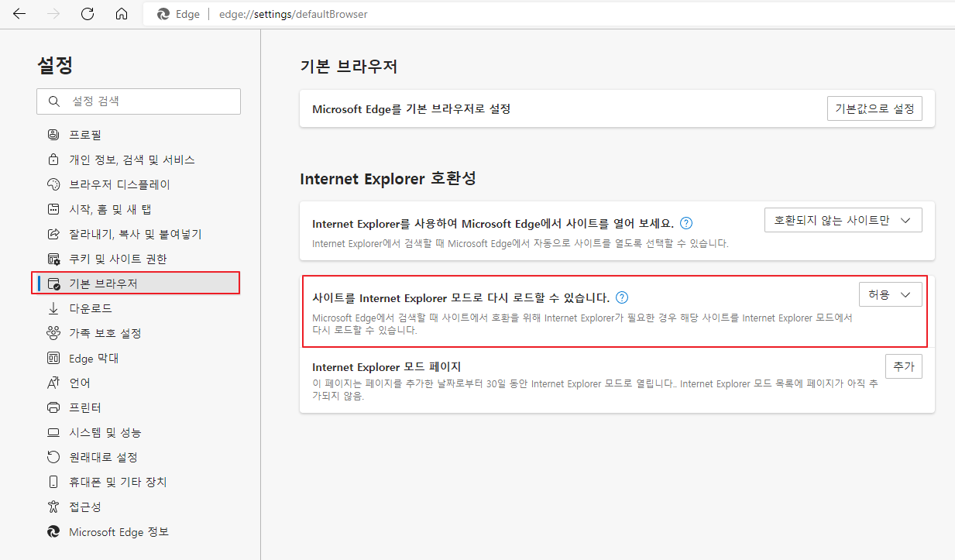Click the share icon beside 잘라내기, 복사 및 붙여넣기

53,234
